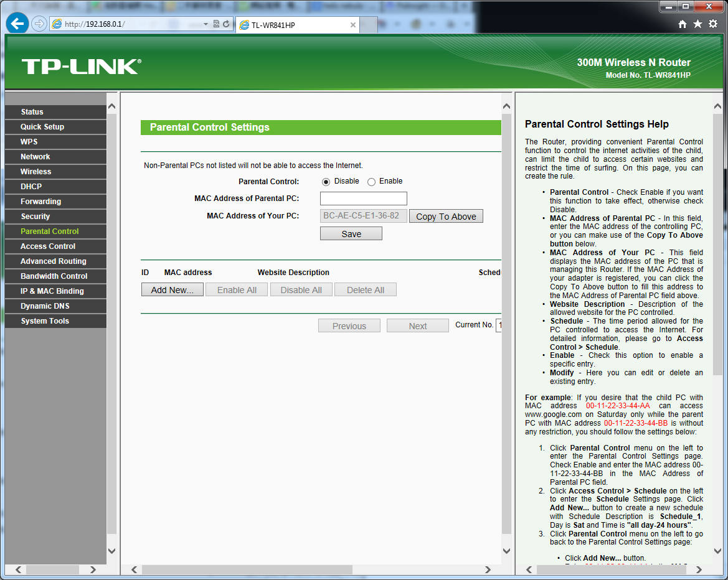The image size is (728, 580).
Task: Click the help panel scroll down arrow
Action: click(717, 551)
